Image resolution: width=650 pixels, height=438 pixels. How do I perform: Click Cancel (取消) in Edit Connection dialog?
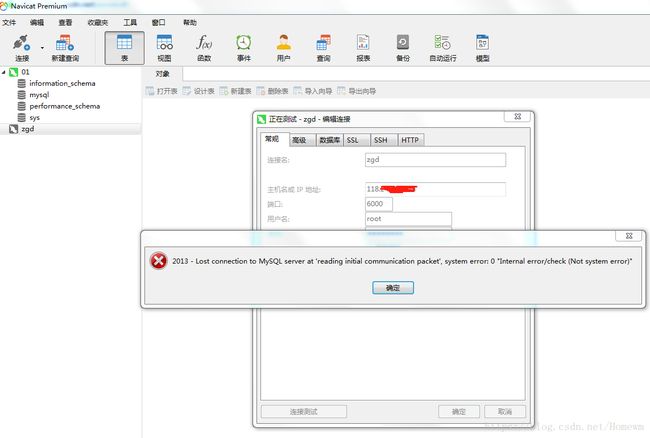click(x=505, y=411)
